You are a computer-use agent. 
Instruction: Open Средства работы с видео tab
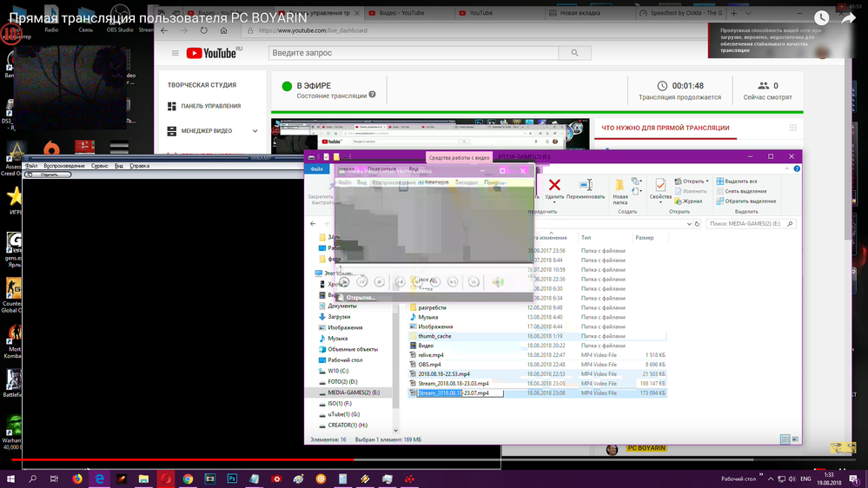[x=459, y=158]
